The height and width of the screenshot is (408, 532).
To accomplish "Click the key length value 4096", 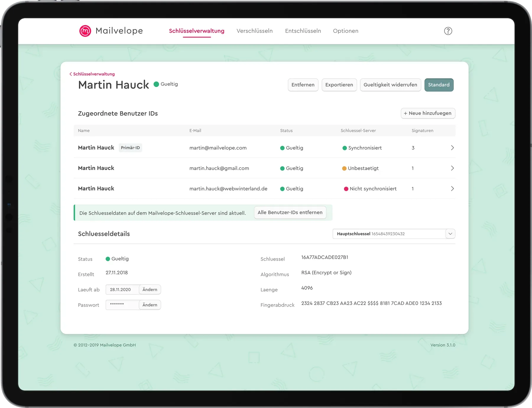I will point(307,288).
